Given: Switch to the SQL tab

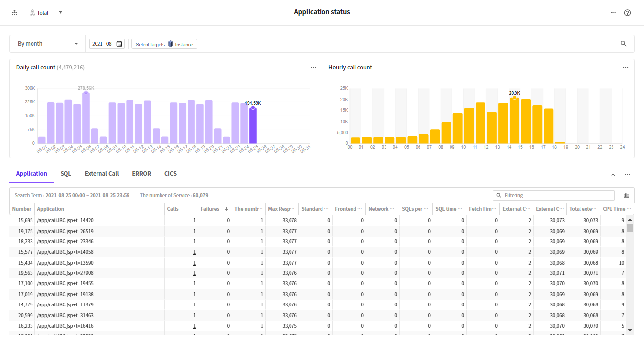Looking at the screenshot, I should pyautogui.click(x=66, y=174).
